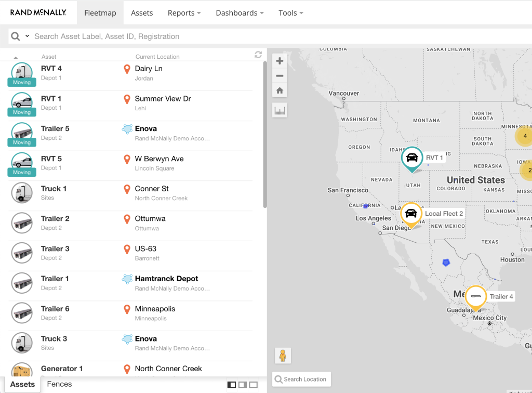Select the full map layout toggle

[254, 385]
